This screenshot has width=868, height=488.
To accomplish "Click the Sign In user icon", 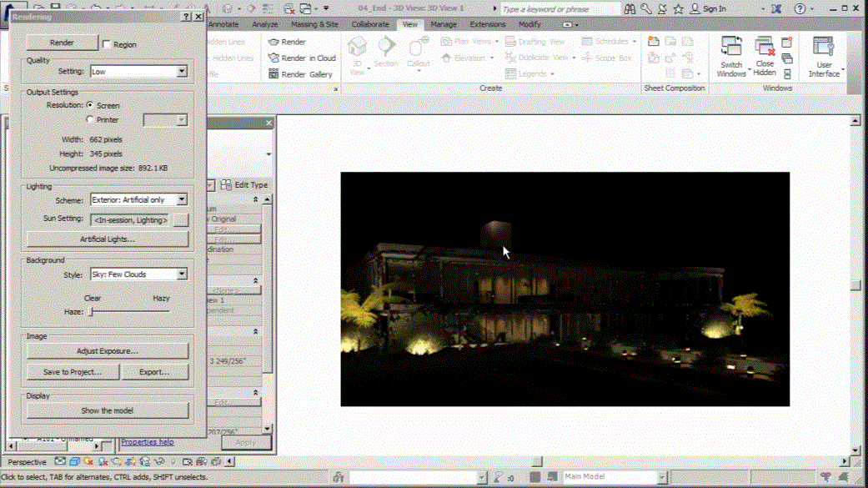I will [x=695, y=8].
